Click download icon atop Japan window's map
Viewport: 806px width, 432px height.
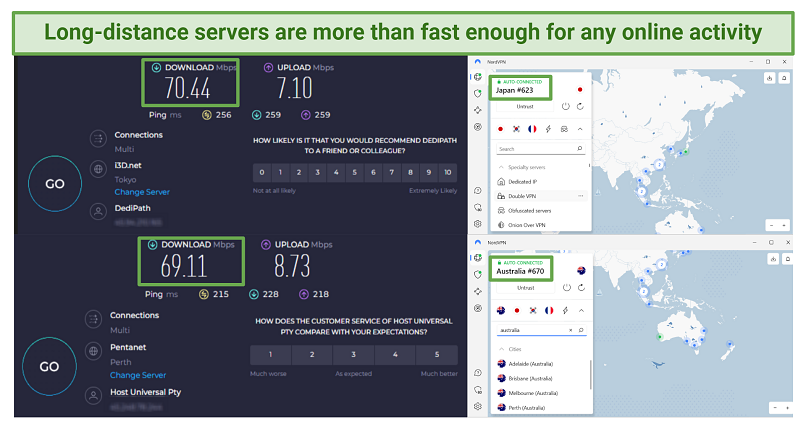[x=770, y=78]
